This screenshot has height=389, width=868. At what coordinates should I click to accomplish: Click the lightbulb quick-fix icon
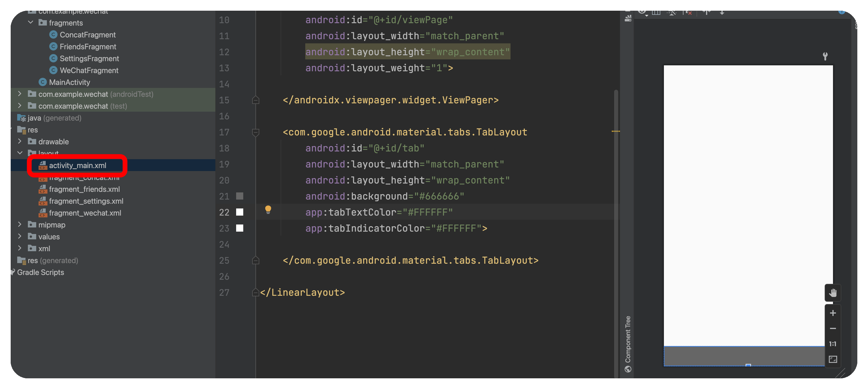[x=268, y=210]
